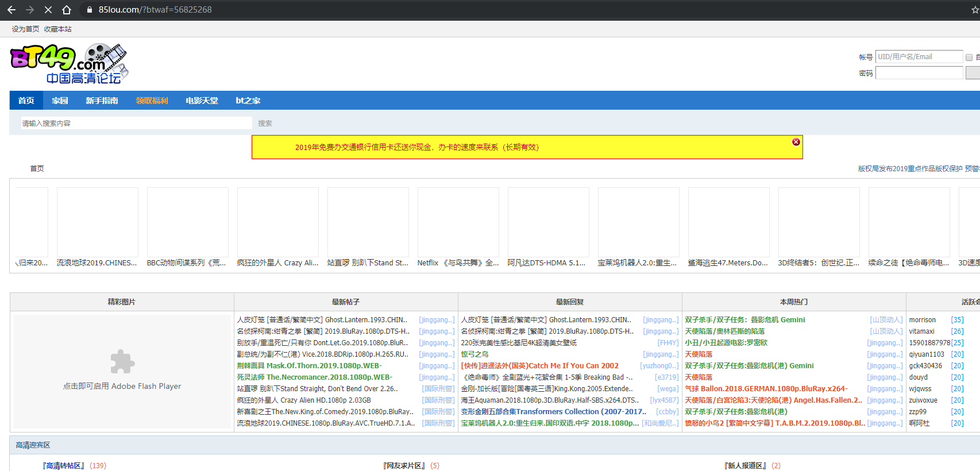Open author link [FH4Y]

click(668, 343)
